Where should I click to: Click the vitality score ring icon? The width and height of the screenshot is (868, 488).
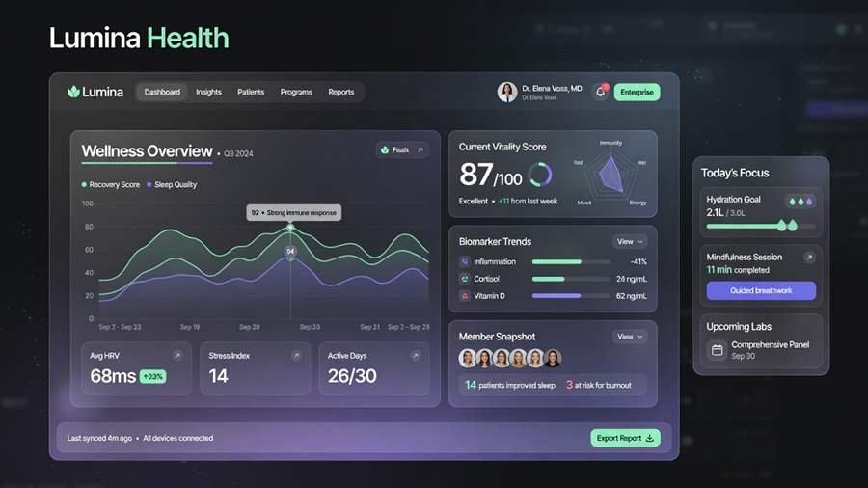540,175
